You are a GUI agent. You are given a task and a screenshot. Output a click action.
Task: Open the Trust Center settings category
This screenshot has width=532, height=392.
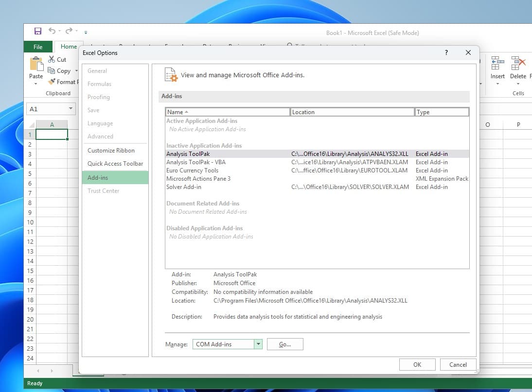point(103,190)
